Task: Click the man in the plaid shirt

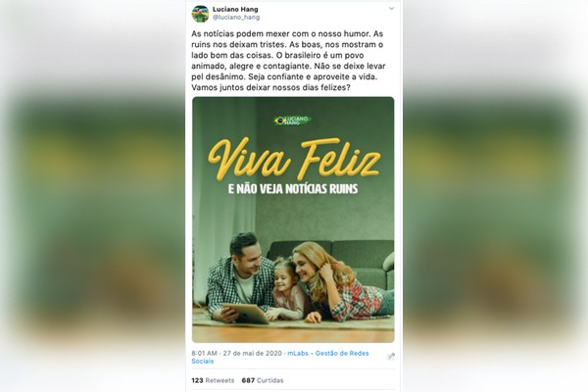Action: pos(241,277)
